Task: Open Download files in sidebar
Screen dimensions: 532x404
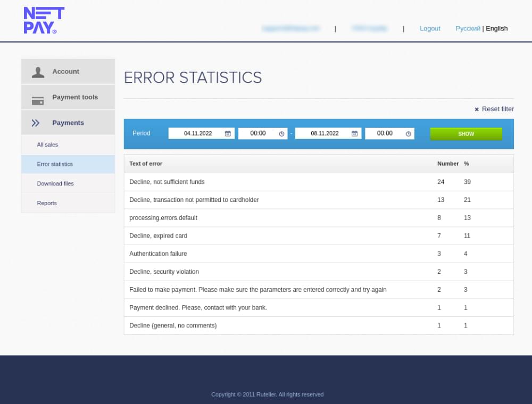Action: coord(55,184)
